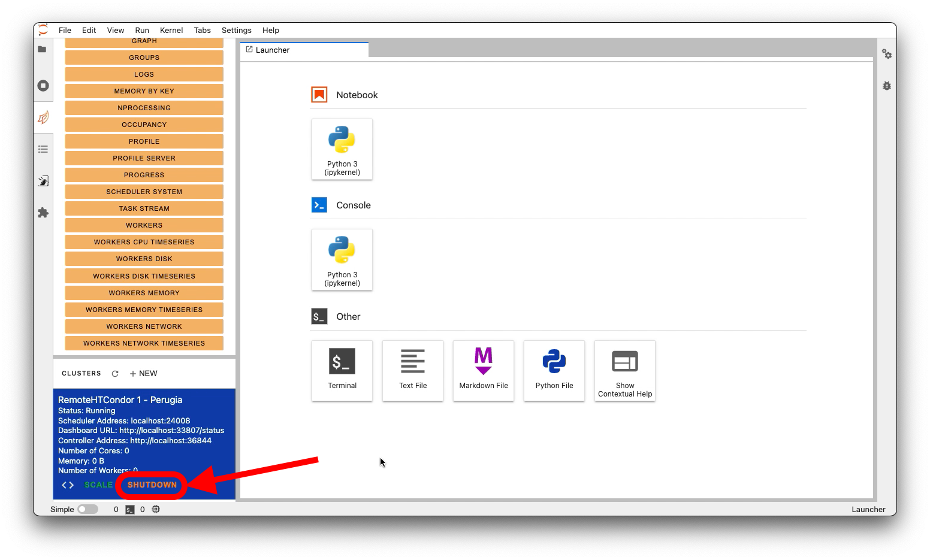
Task: Create a new Python File
Action: tap(554, 371)
